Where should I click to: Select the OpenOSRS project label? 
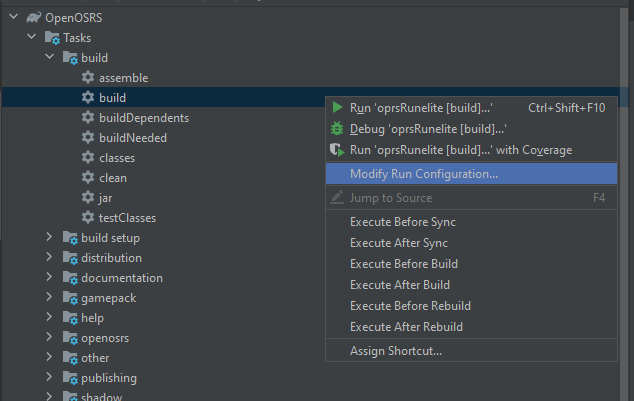pos(74,18)
